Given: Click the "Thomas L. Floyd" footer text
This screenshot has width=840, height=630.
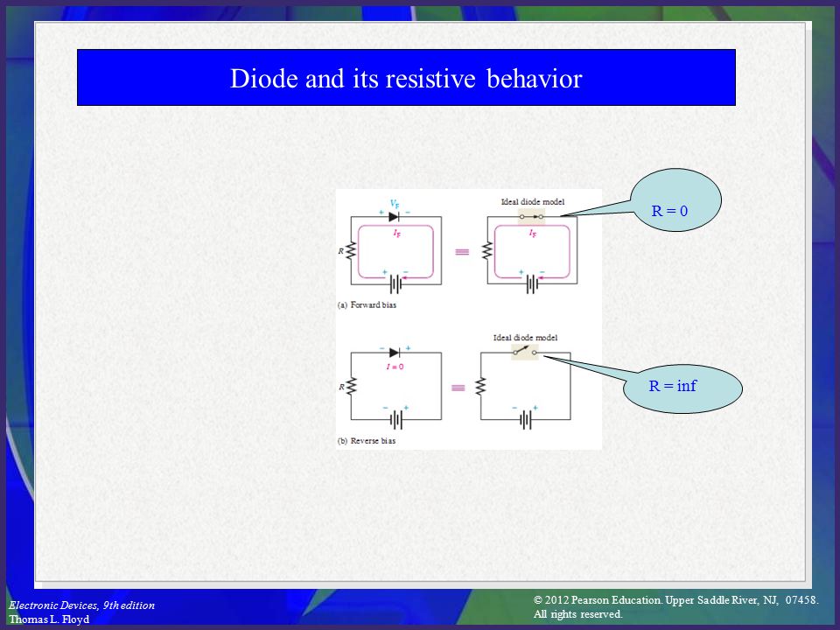Looking at the screenshot, I should (x=49, y=619).
